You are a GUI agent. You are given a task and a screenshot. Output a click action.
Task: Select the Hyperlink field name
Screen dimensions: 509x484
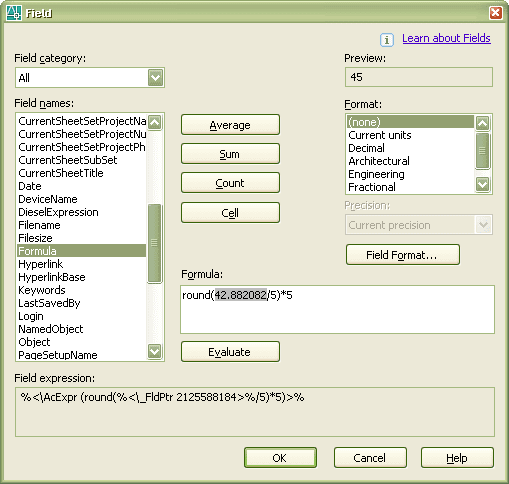pyautogui.click(x=40, y=264)
